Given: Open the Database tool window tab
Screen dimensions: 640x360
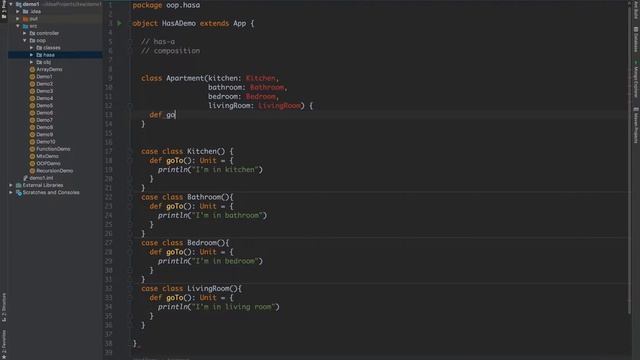Looking at the screenshot, I should (636, 40).
